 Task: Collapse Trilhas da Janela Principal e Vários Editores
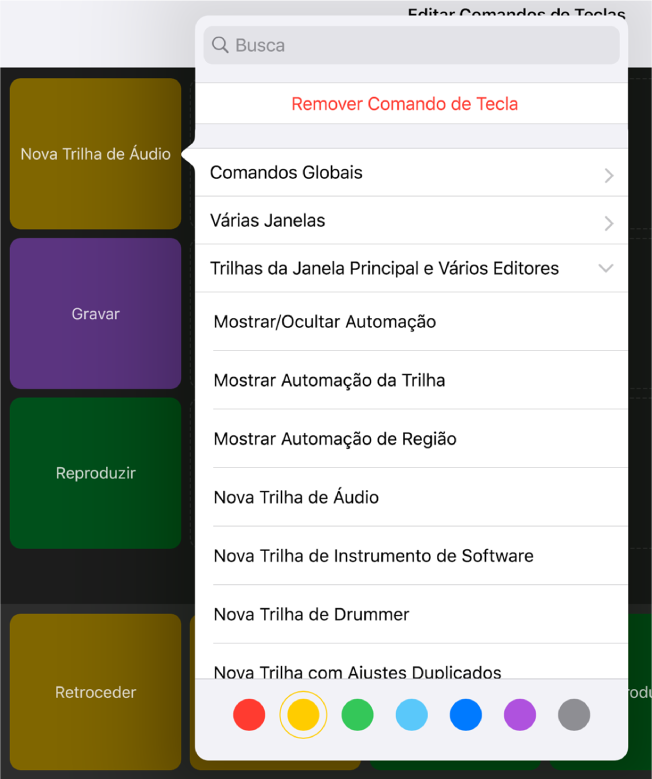[x=411, y=268]
